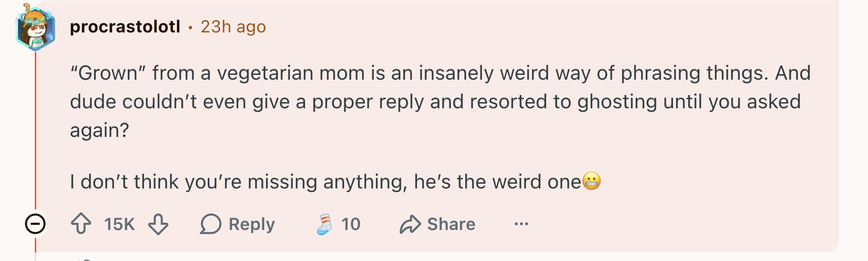Downvote the procrastolotl comment

point(158,224)
